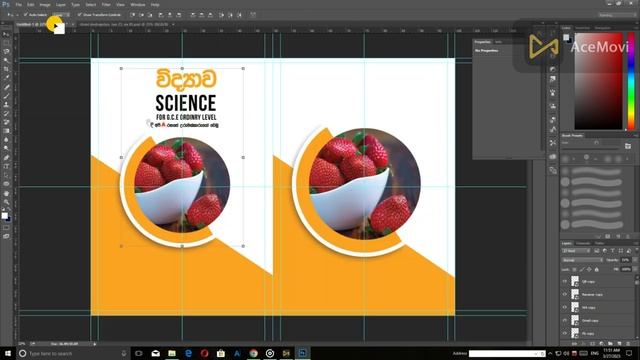This screenshot has width=640, height=360.
Task: Open File Explorer from the taskbar
Action: pyautogui.click(x=172, y=353)
